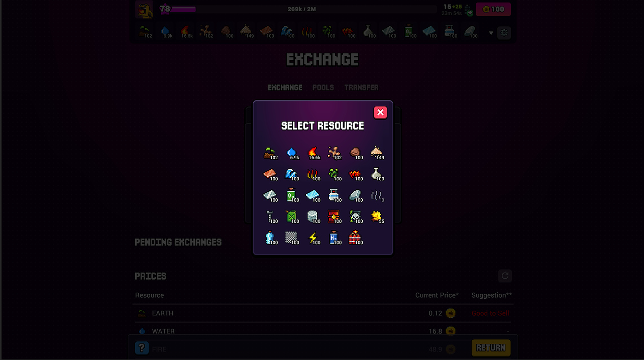Choose the fire flame resource (16.6k)

coord(313,153)
